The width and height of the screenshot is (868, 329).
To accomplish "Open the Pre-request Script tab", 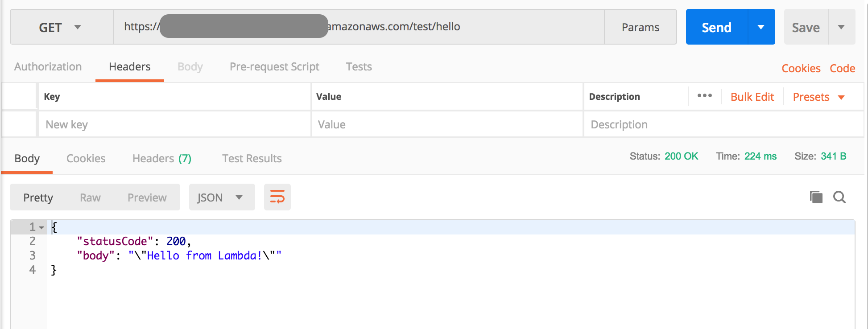I will (274, 66).
